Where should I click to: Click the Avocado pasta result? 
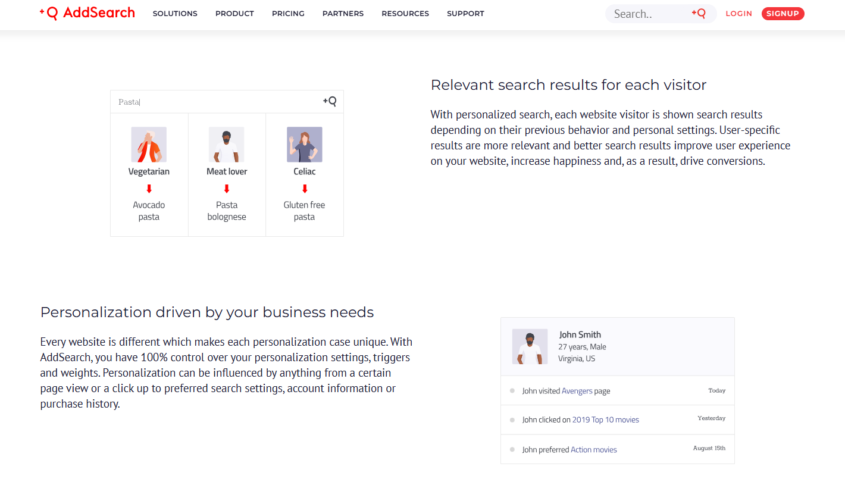[149, 211]
